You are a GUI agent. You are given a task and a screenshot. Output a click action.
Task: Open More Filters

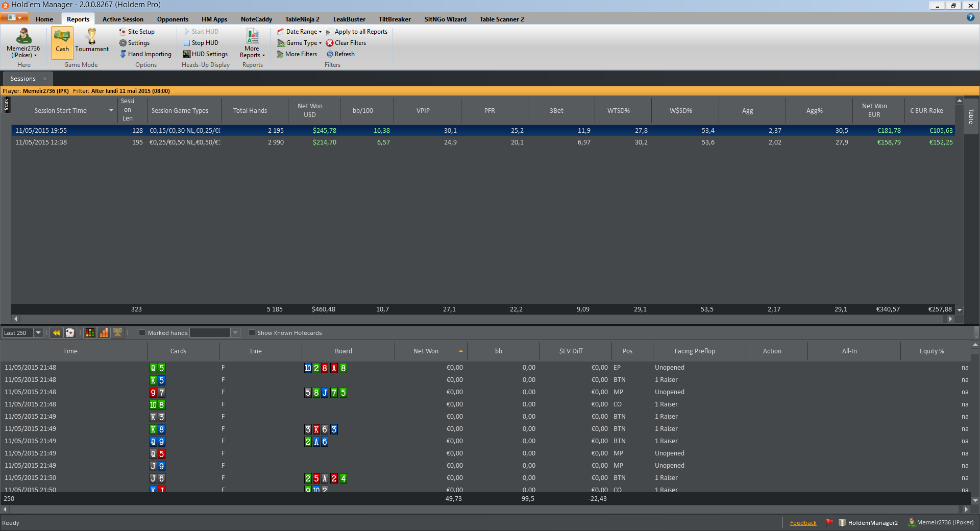coord(297,54)
